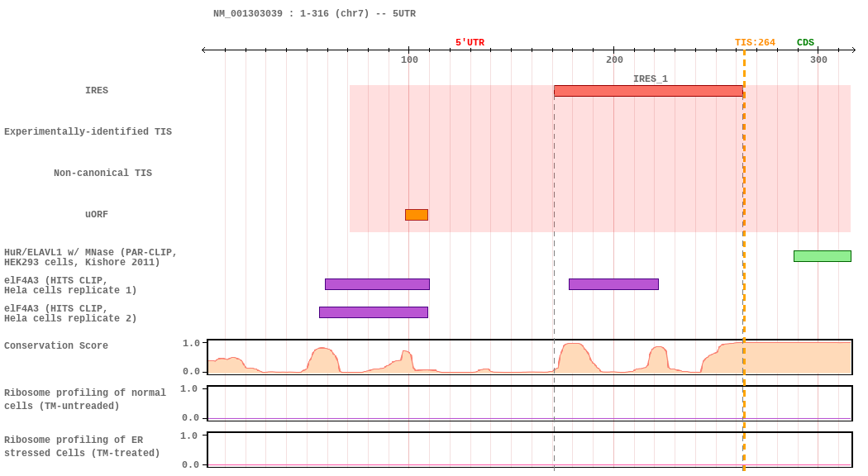This screenshot has width=868, height=476.
Task: Click the Non-canonical TIS track label
Action: click(x=103, y=174)
